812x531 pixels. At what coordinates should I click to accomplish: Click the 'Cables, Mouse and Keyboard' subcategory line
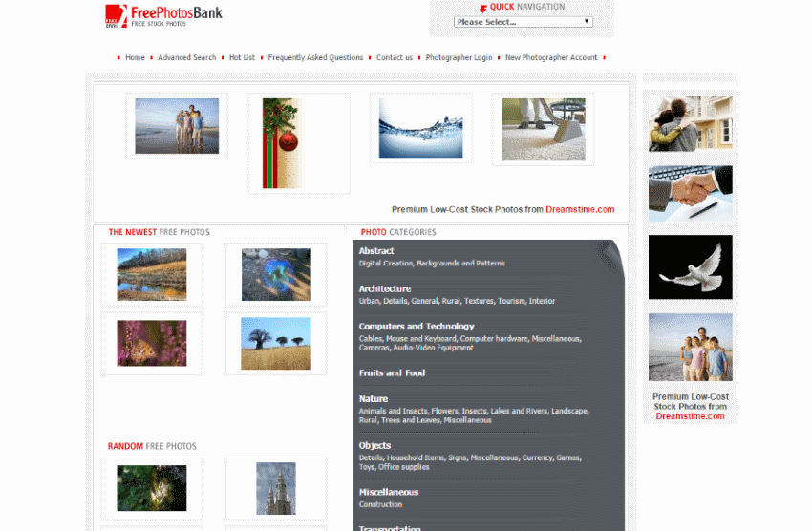click(x=470, y=344)
